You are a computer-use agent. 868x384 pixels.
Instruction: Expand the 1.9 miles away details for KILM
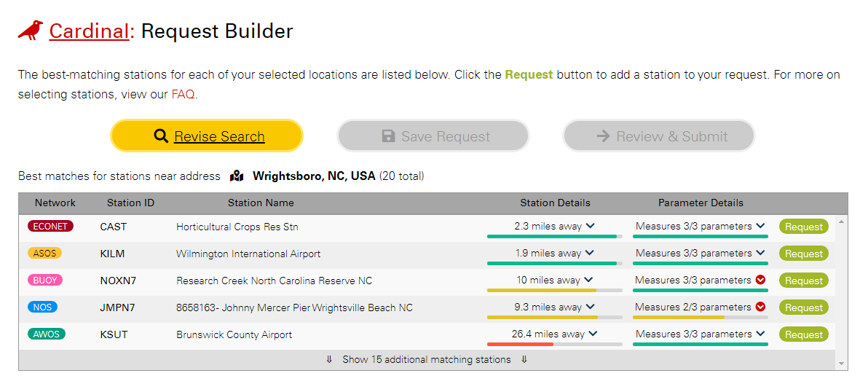554,254
